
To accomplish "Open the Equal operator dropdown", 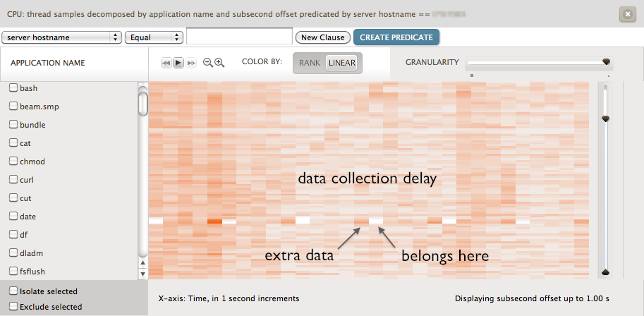I will (154, 37).
